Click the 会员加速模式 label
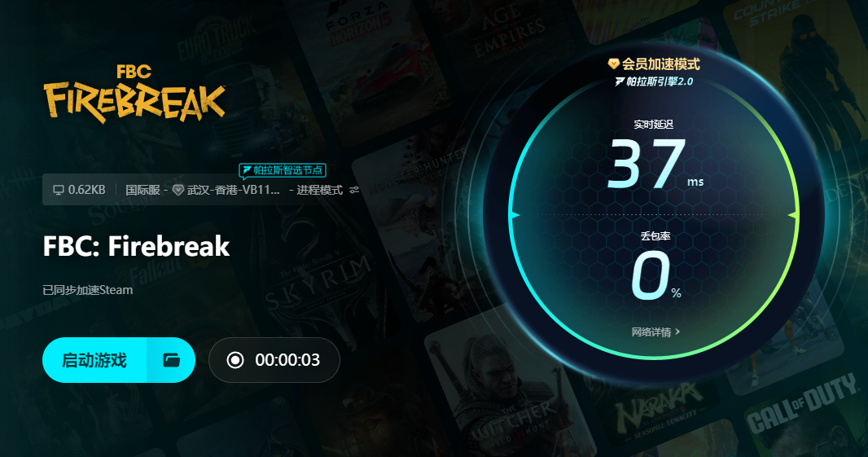This screenshot has width=868, height=457. pyautogui.click(x=661, y=64)
